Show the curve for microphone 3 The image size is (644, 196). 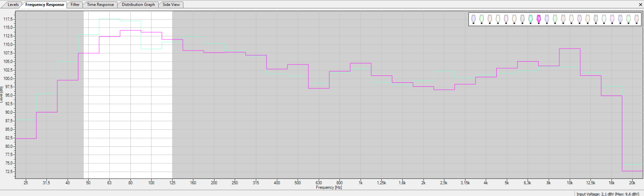click(489, 19)
